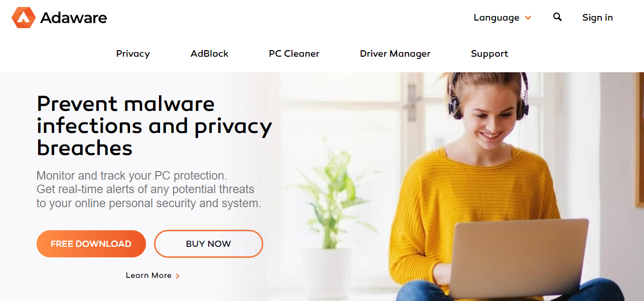Choose Driver Manager in the navigation
The width and height of the screenshot is (644, 301).
(395, 54)
